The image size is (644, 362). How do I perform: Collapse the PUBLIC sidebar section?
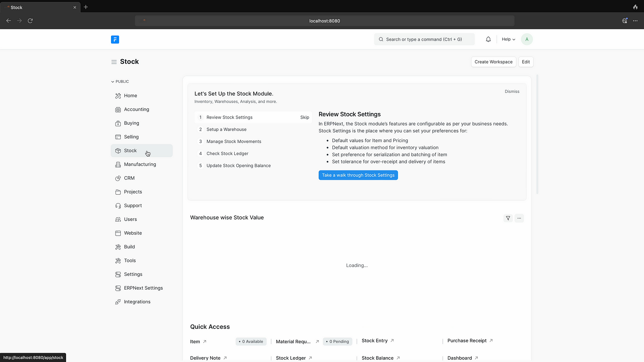point(120,82)
